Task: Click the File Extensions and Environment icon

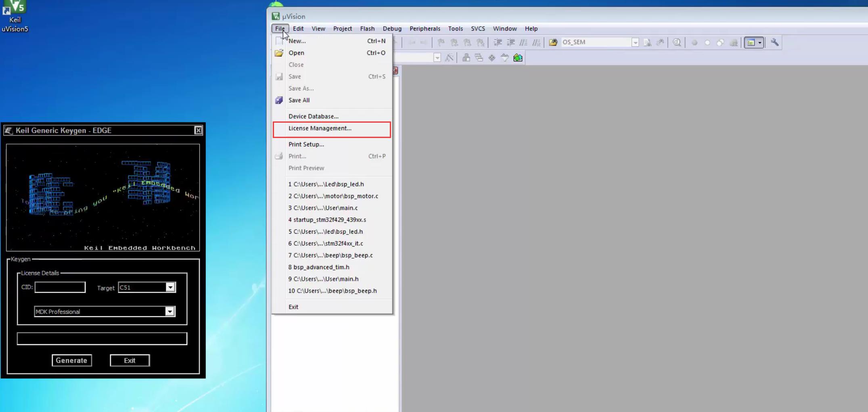Action: pos(466,58)
